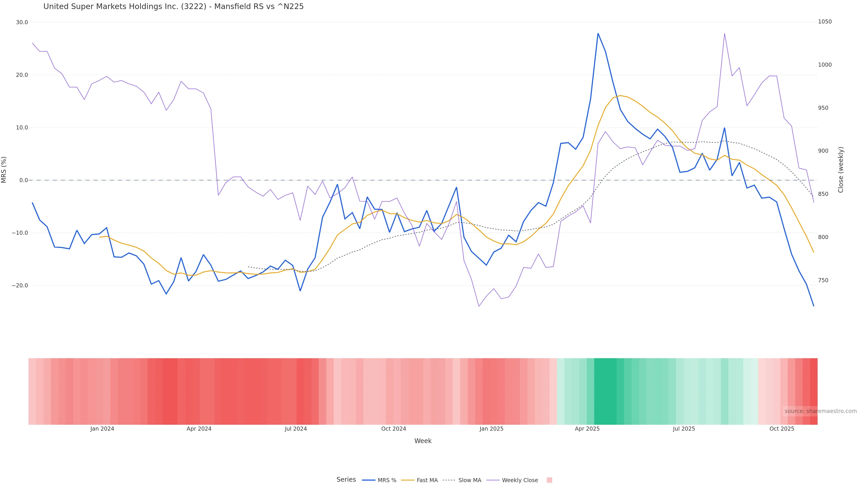Click the sharemaestro.com source watermark
The width and height of the screenshot is (868, 488).
820,411
